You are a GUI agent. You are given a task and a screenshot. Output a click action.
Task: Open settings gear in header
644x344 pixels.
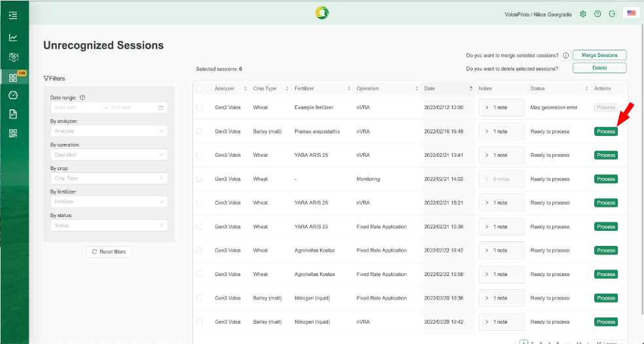point(582,14)
